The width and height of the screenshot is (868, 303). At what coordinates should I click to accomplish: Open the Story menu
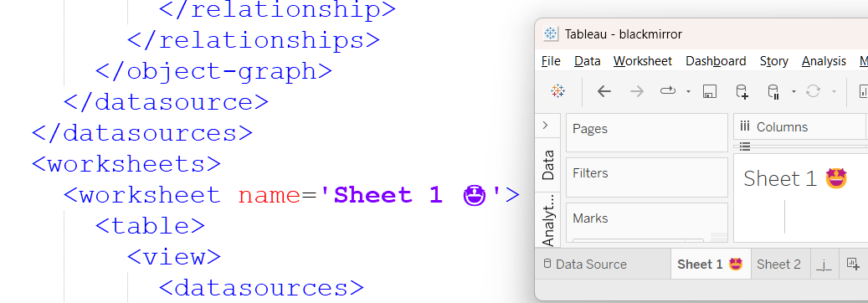(x=774, y=61)
